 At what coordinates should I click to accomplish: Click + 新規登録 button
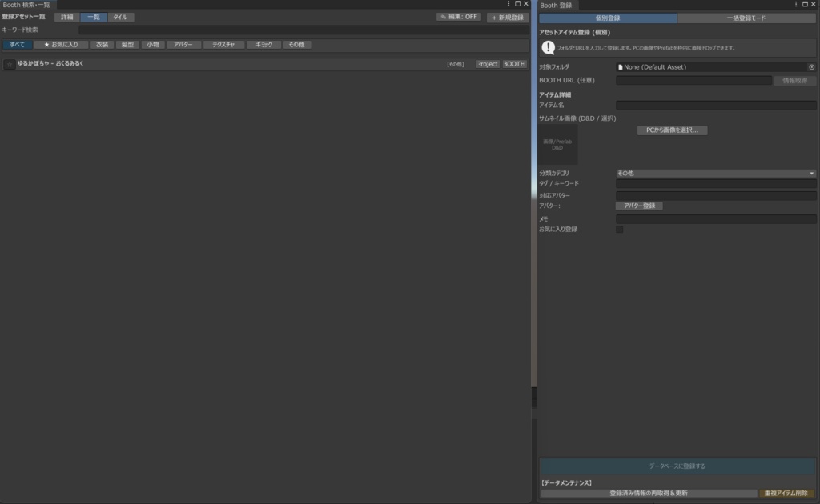[x=507, y=18]
